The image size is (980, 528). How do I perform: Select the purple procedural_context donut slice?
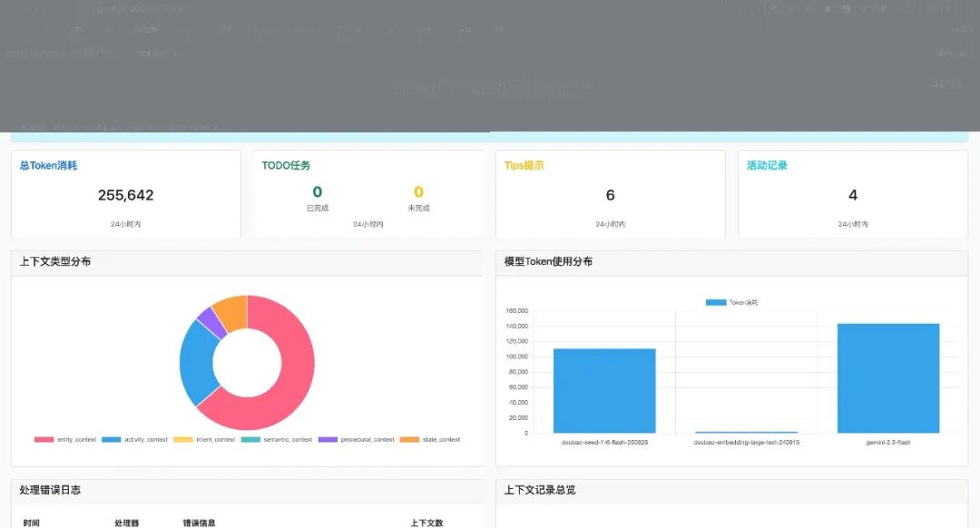[x=211, y=323]
